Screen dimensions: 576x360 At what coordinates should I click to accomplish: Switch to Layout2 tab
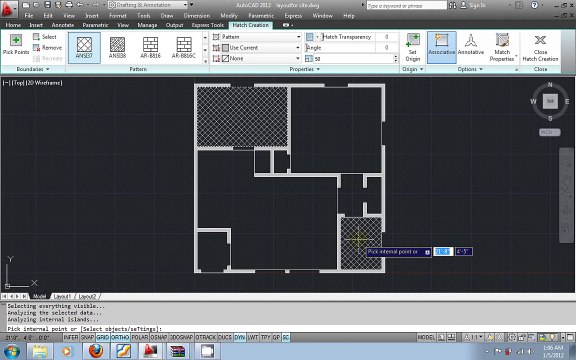pos(87,296)
